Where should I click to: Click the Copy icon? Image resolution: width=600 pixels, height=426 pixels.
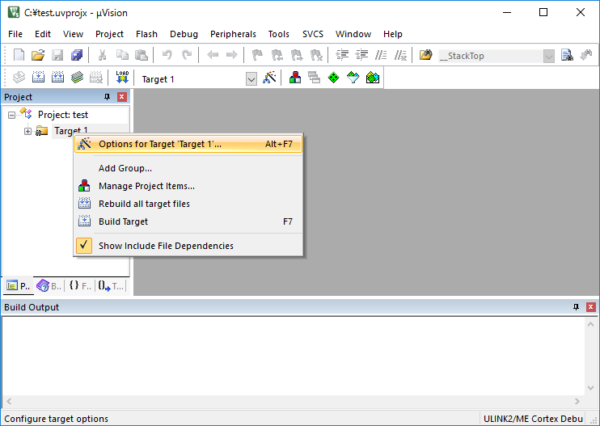coord(122,55)
